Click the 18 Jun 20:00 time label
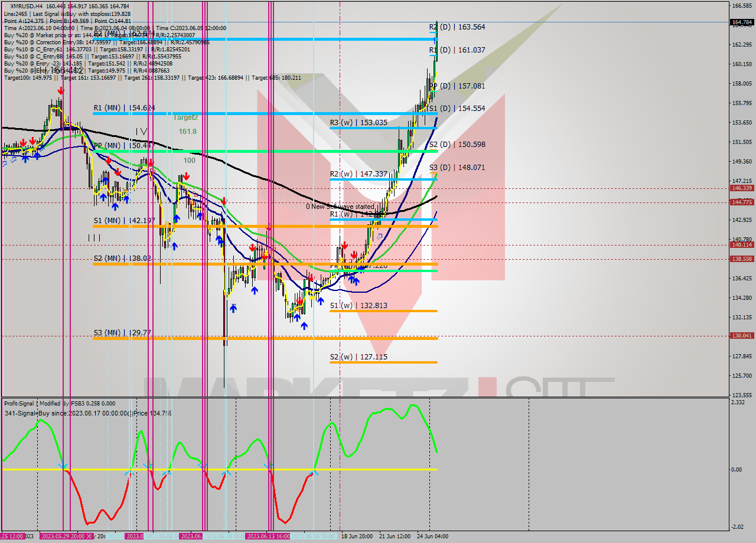Viewport: 756px width, 543px height. (x=356, y=537)
